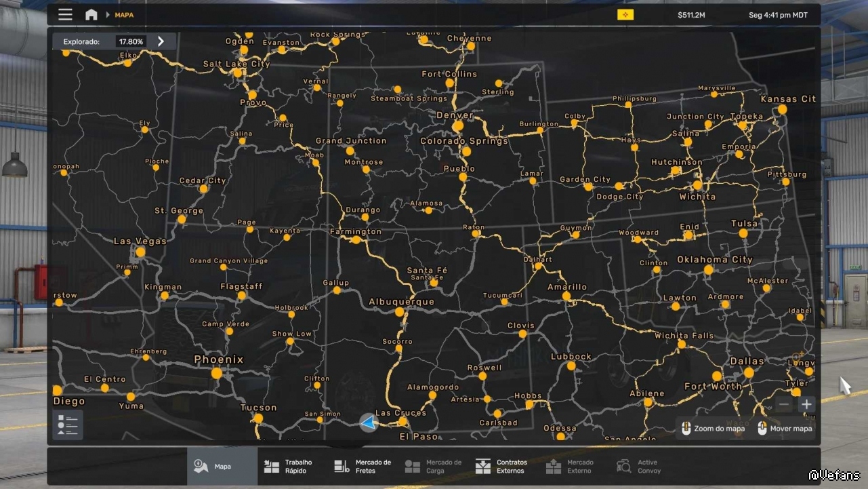Open the hamburger main menu

[65, 14]
